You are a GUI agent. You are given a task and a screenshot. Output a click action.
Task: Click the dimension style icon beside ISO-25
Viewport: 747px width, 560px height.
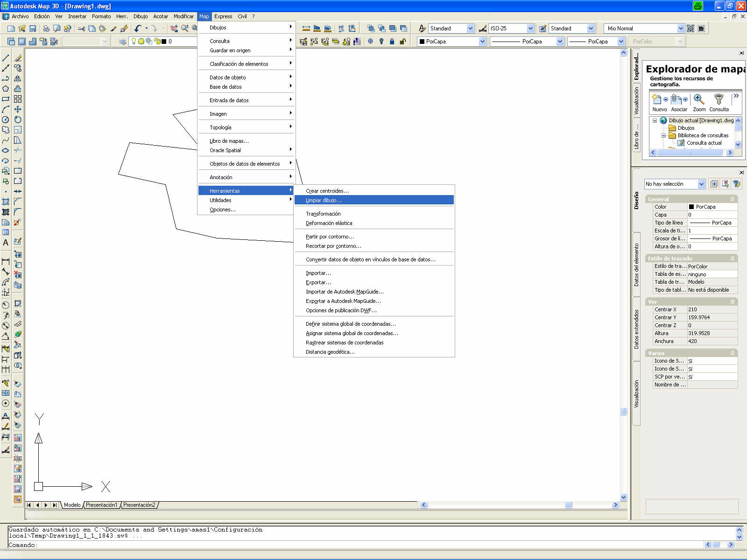483,28
